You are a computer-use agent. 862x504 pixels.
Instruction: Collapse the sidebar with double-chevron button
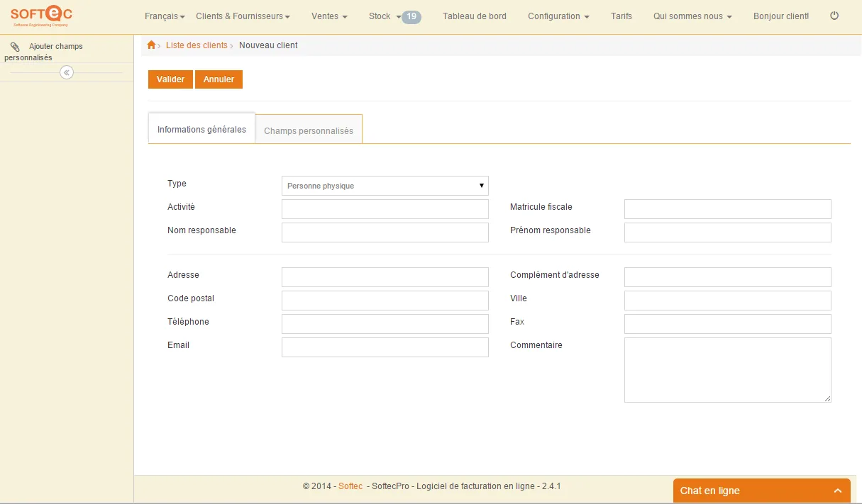pos(67,72)
